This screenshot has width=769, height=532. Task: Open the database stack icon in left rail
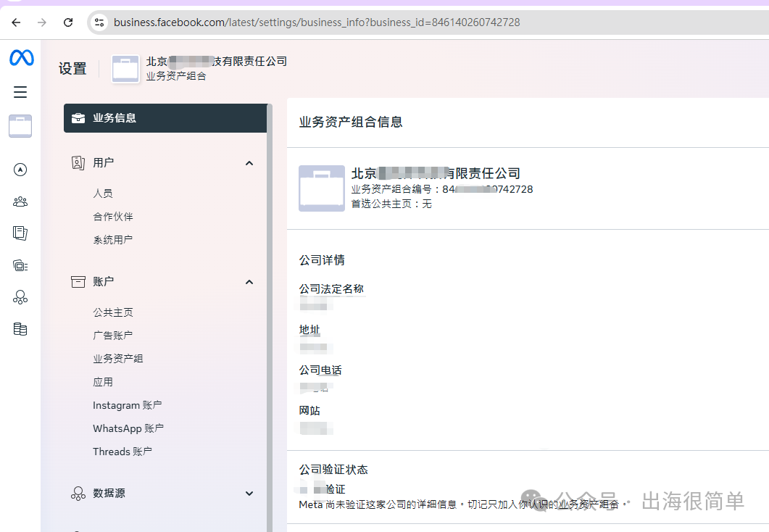coord(20,329)
